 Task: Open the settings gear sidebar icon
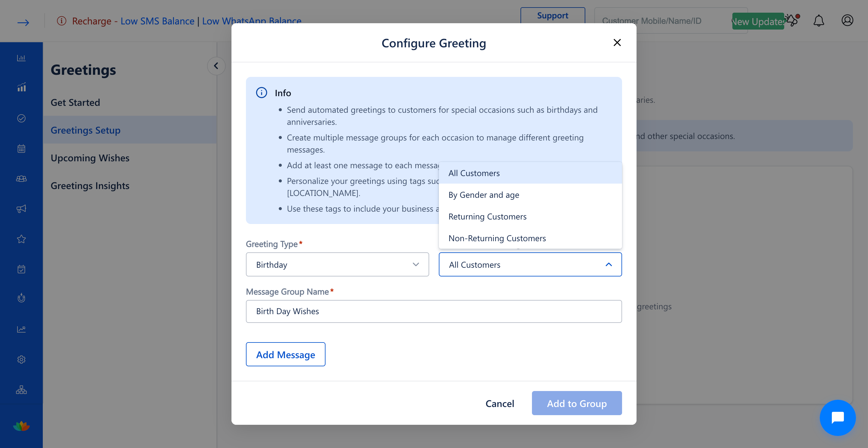(21, 359)
